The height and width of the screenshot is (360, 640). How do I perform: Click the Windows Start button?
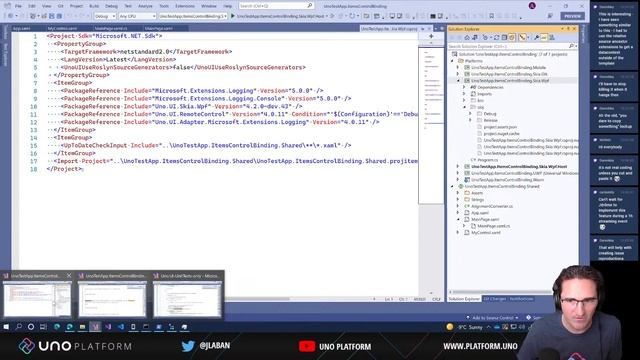coord(6,327)
